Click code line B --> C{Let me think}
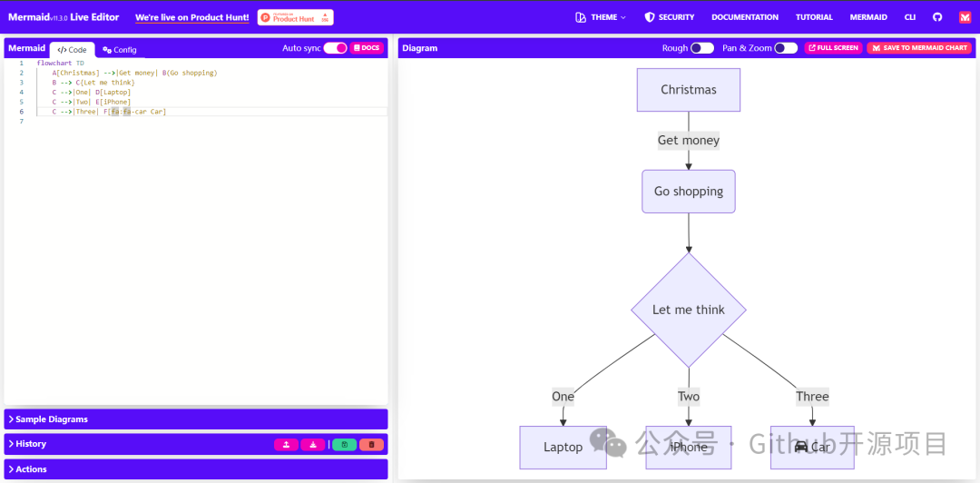This screenshot has height=483, width=980. 93,83
